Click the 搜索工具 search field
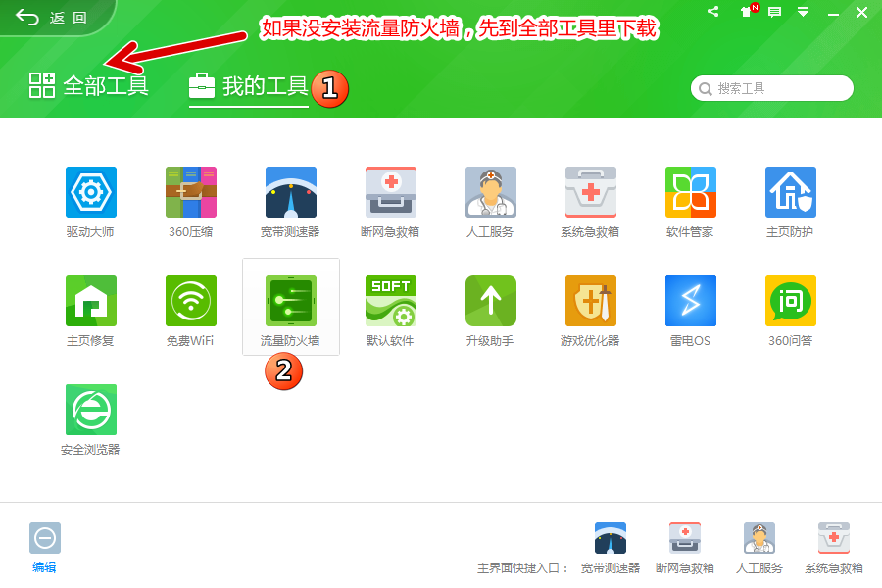This screenshot has width=882, height=588. click(772, 88)
